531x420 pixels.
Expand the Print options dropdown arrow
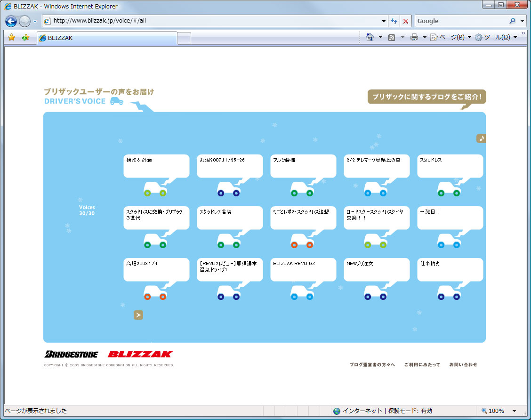(425, 37)
